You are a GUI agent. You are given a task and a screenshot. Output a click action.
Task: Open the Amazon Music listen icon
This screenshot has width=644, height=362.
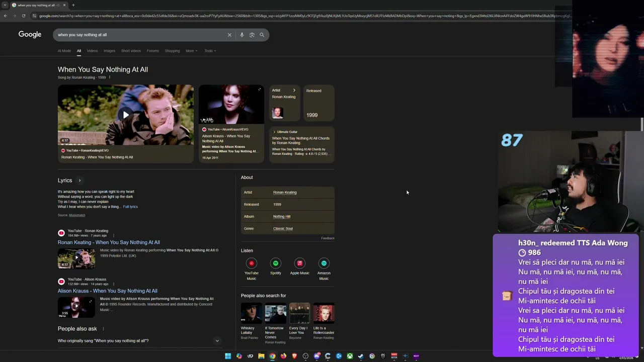click(324, 263)
